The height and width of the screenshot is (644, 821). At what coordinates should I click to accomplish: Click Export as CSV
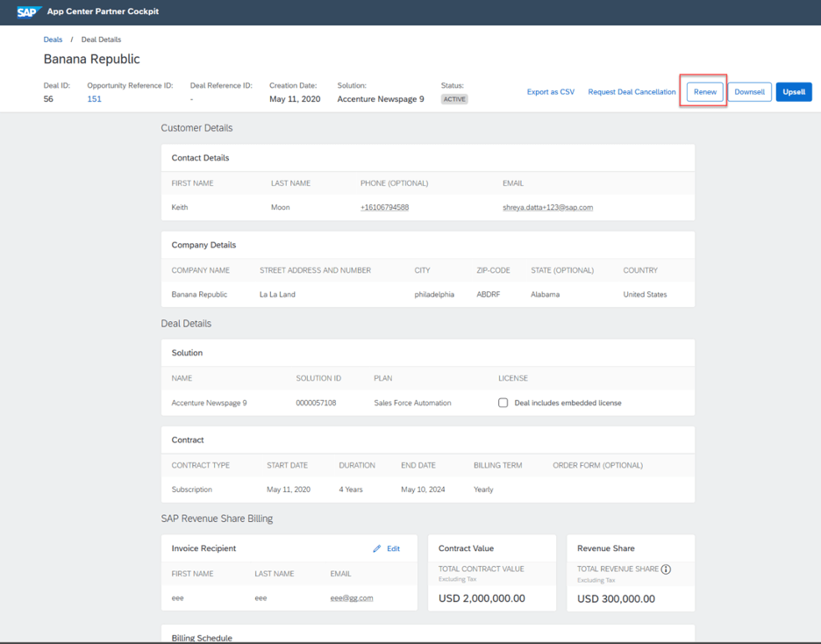(550, 92)
